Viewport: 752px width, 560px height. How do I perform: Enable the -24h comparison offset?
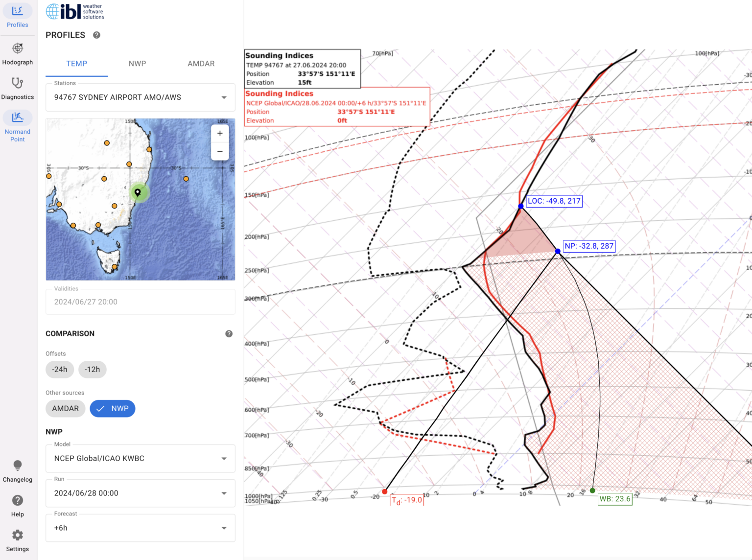tap(59, 369)
